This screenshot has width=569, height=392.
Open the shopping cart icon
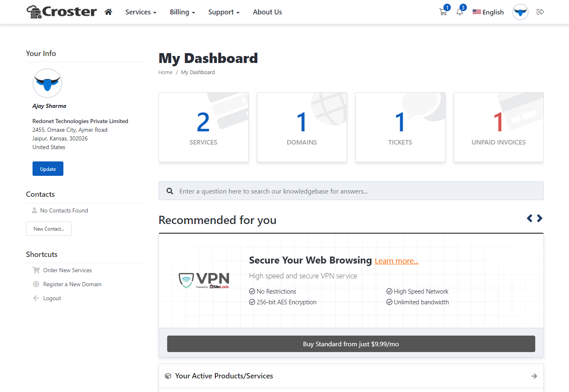click(443, 12)
